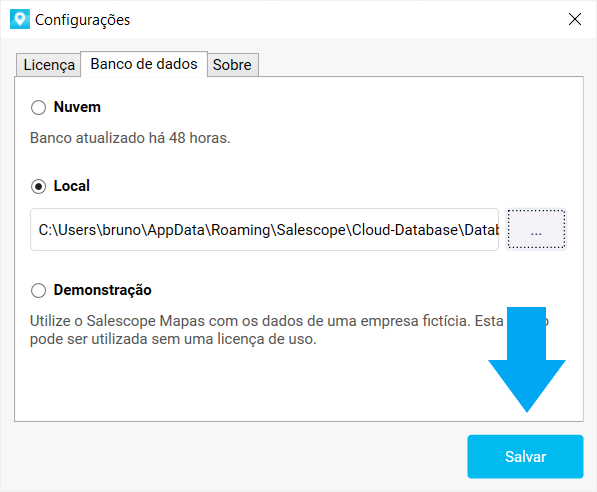Image resolution: width=597 pixels, height=492 pixels.
Task: Save the settings with Salvar
Action: point(525,457)
